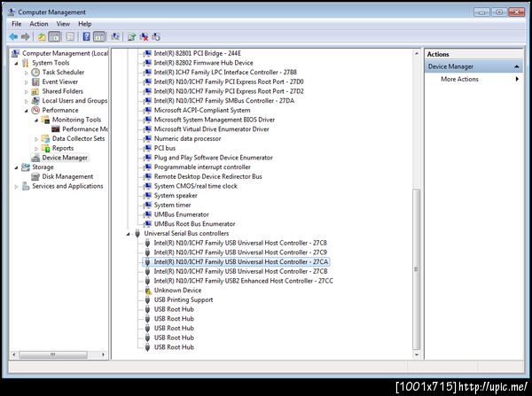
Task: Collapse the Performance node arrow
Action: click(26, 111)
